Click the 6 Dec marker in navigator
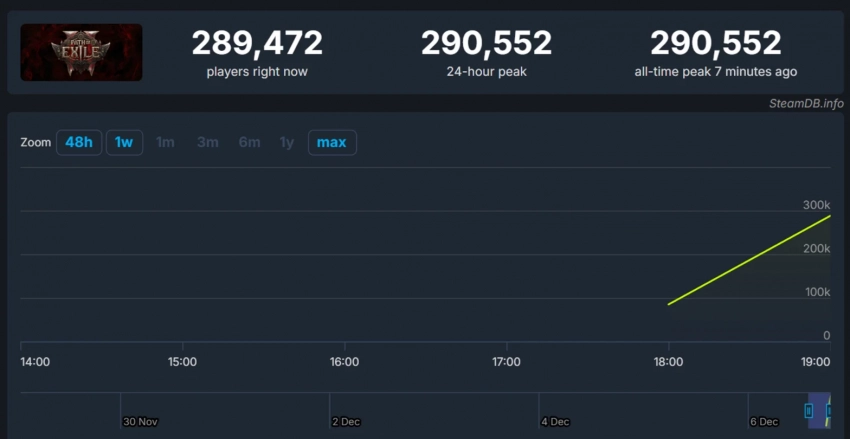Screen dimensions: 850x439 coord(762,421)
